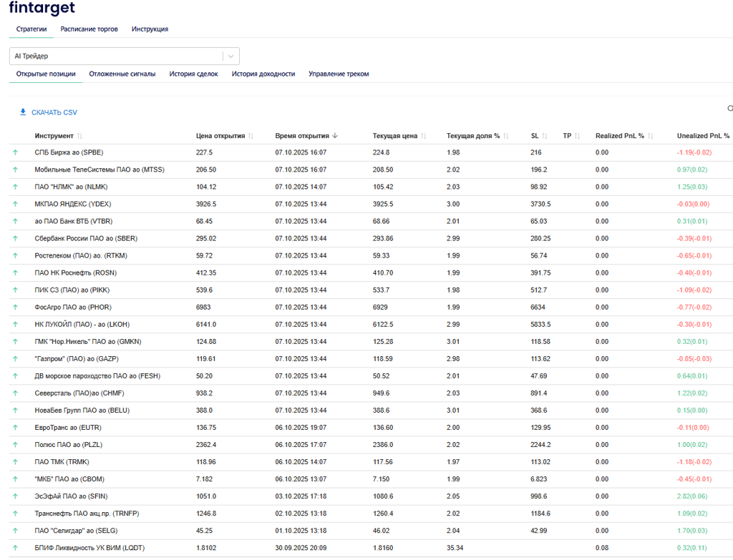The height and width of the screenshot is (560, 733).
Task: Click the green arrow icon in the SPBE row
Action: point(15,152)
